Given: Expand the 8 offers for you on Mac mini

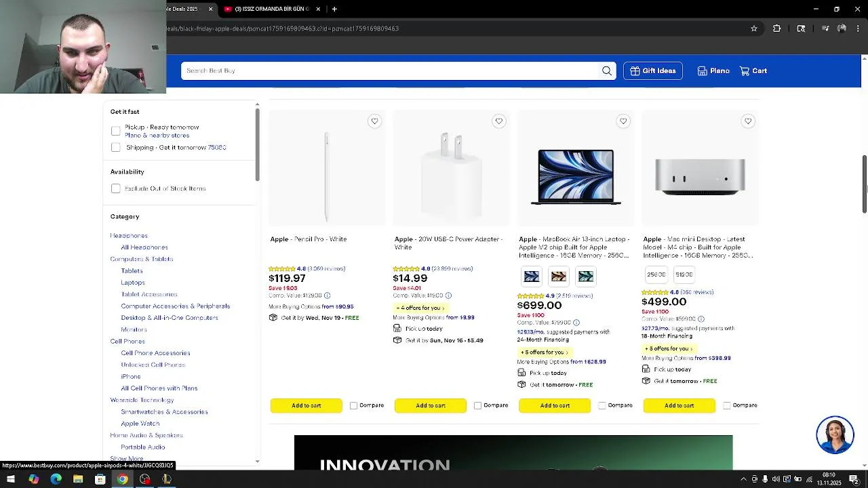Looking at the screenshot, I should point(669,348).
